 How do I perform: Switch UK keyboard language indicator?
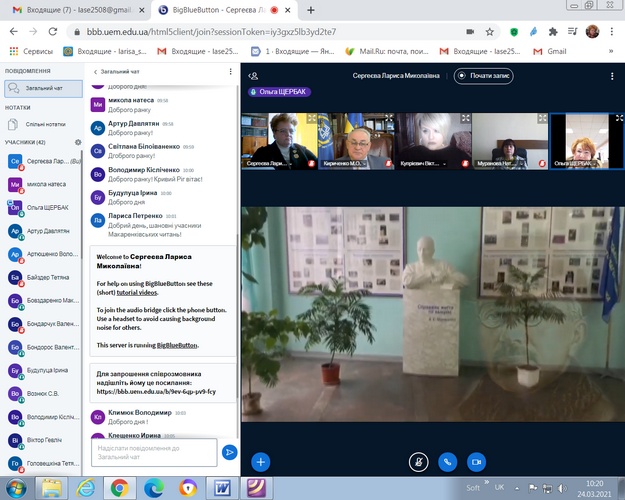499,487
